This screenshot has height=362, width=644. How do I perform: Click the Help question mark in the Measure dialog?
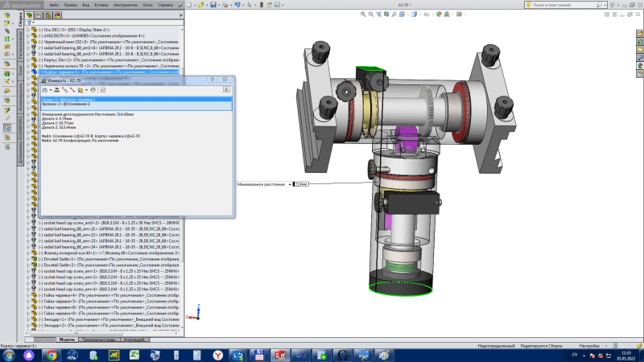tap(211, 80)
